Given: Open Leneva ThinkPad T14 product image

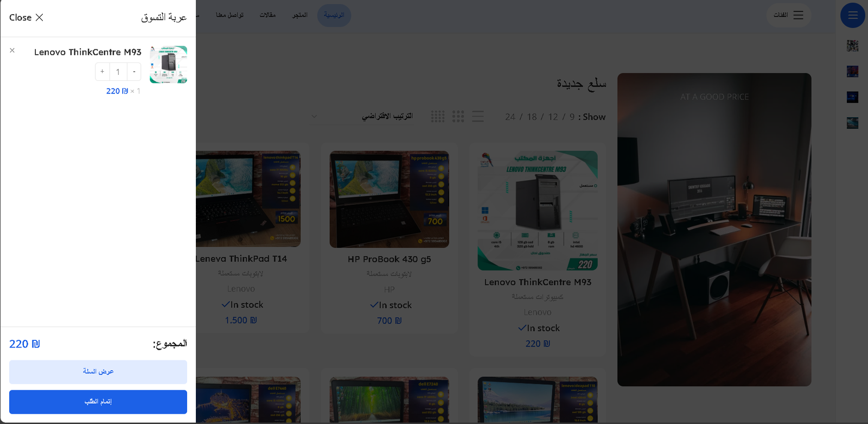Looking at the screenshot, I should point(248,199).
